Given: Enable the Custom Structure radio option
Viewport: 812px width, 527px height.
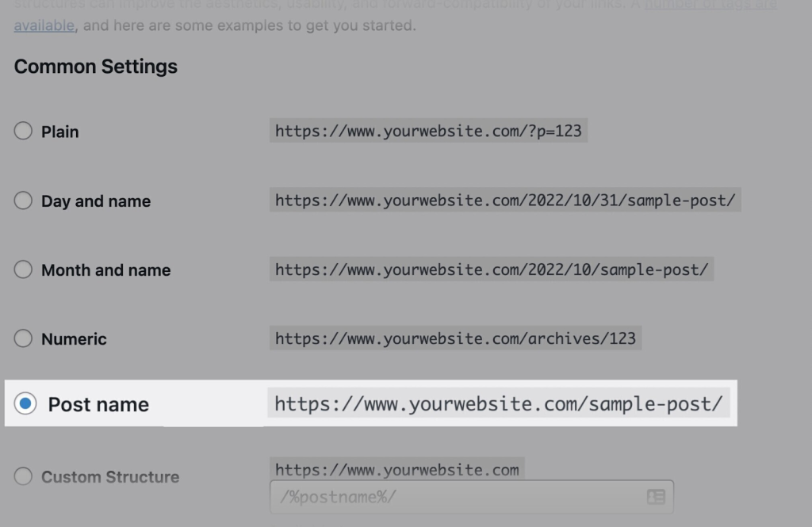Looking at the screenshot, I should pos(24,476).
